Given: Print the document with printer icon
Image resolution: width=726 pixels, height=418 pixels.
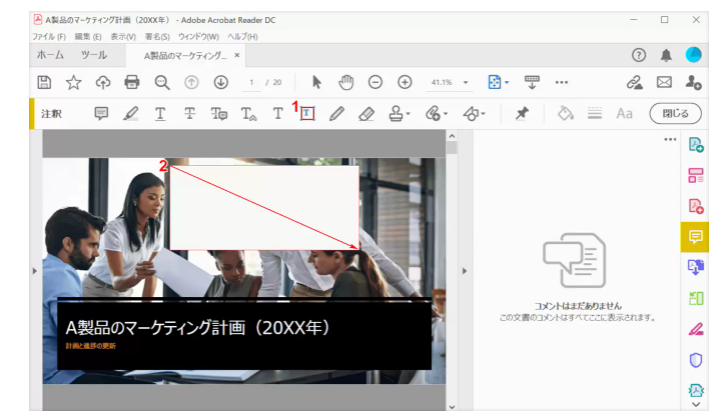Looking at the screenshot, I should [131, 82].
